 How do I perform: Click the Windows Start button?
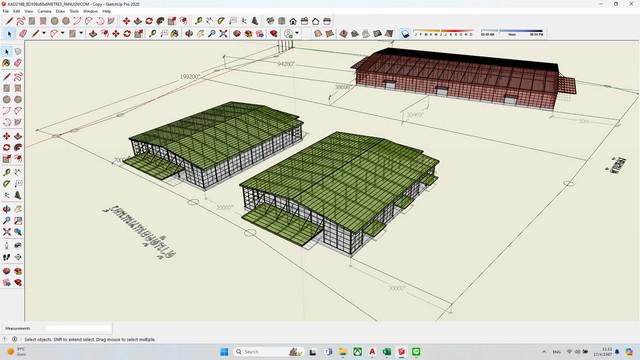point(224,352)
